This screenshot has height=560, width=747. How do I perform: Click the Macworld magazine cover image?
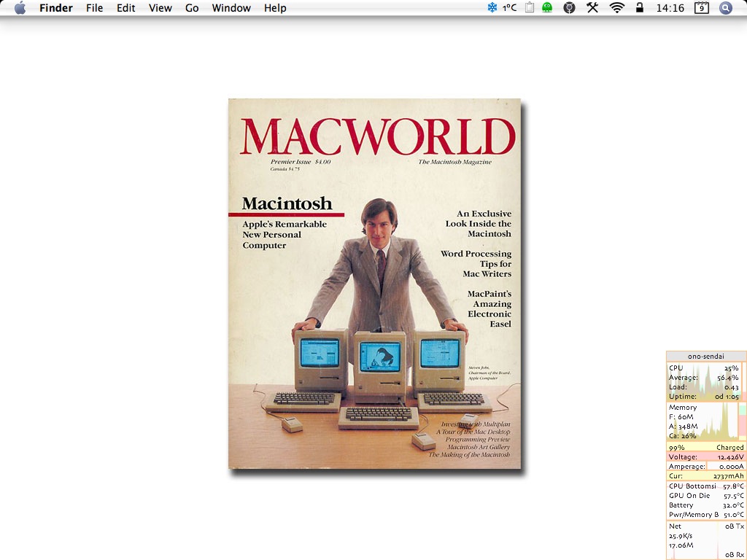pyautogui.click(x=374, y=284)
